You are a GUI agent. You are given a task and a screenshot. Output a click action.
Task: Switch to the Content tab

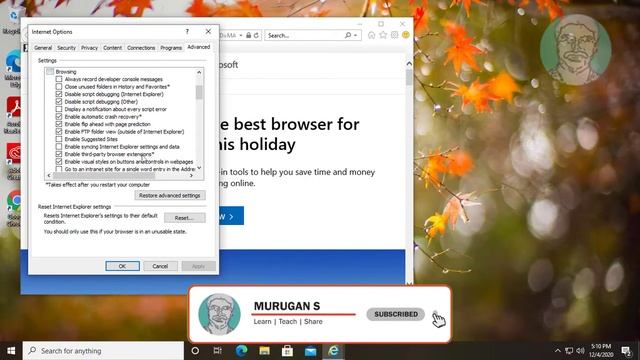tap(112, 48)
